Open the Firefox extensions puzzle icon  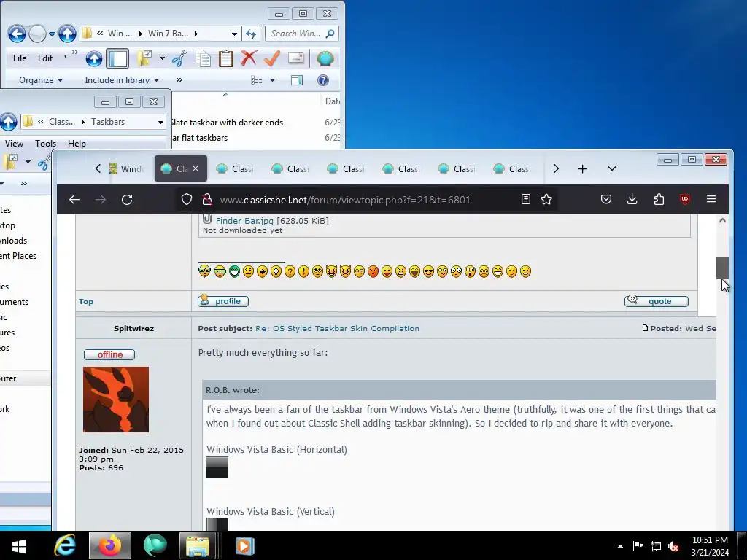tap(659, 199)
